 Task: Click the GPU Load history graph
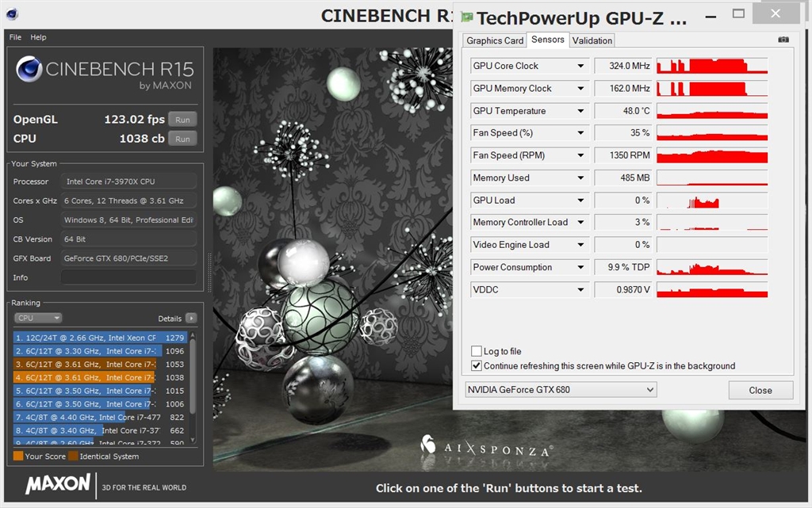click(711, 201)
